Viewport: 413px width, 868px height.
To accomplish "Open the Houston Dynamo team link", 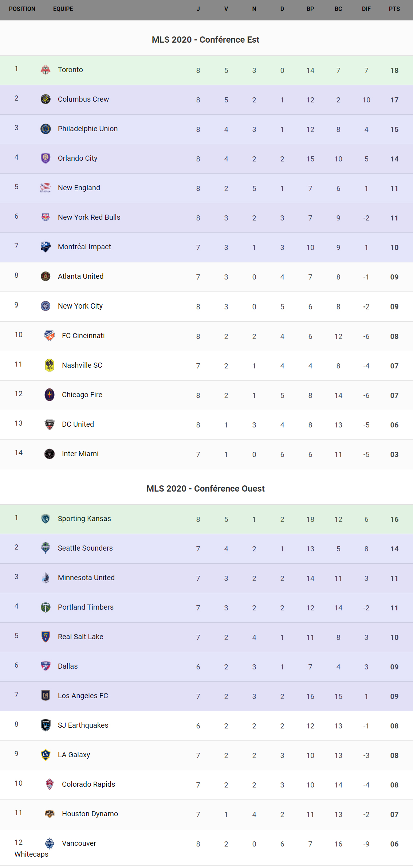I will 90,814.
